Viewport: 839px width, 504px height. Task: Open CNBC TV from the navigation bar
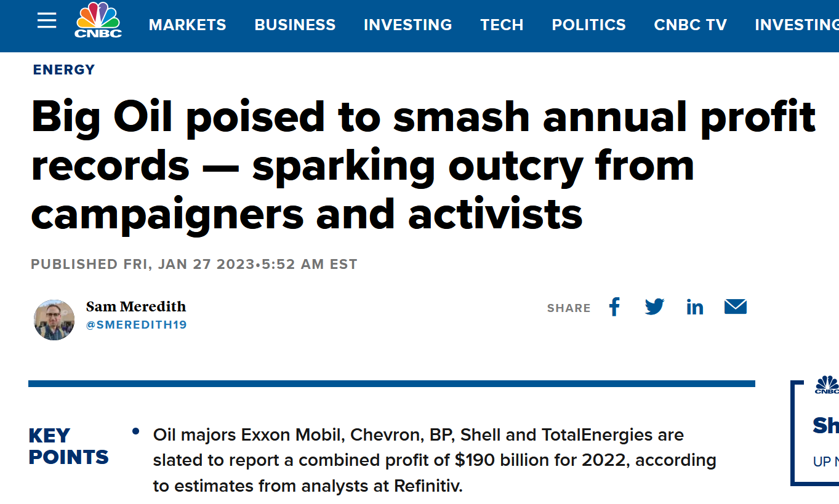691,25
